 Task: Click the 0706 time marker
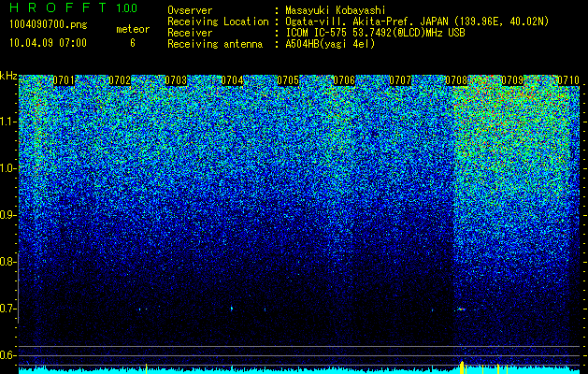pos(344,80)
